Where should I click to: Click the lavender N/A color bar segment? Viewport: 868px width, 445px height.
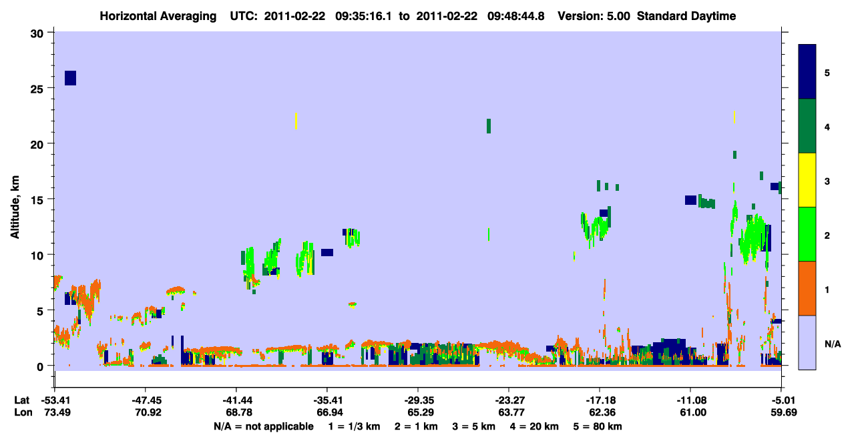tap(807, 342)
